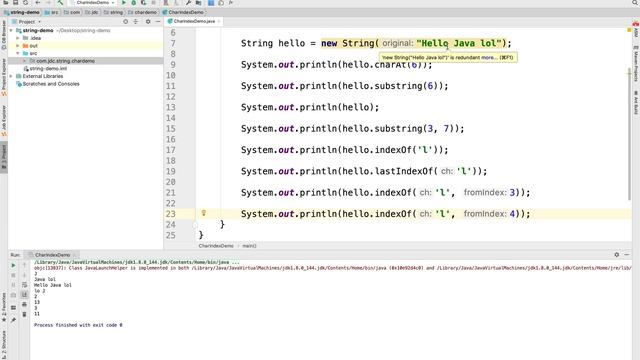Place cursor on the hello.substring(6) line

click(344, 86)
